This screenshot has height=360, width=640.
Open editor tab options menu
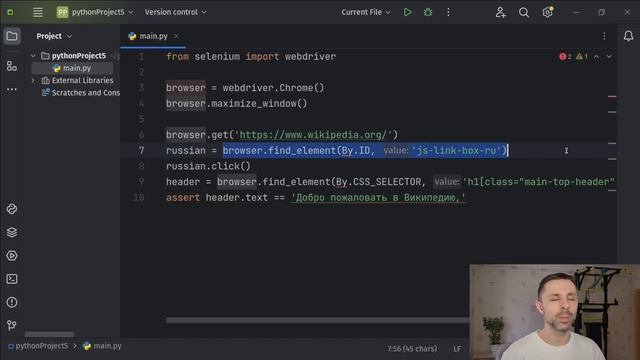[x=604, y=36]
